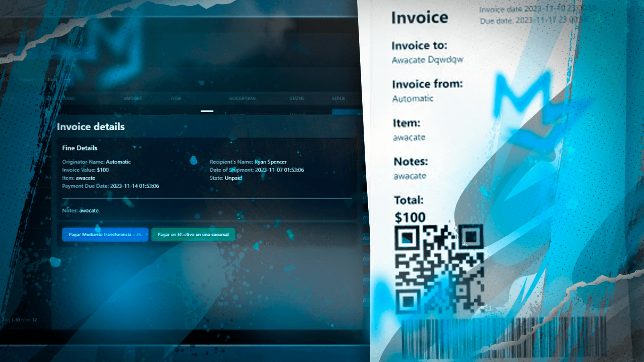Click the 'Item:' label on the receipt
Screen dimensions: 644x362
tap(407, 123)
